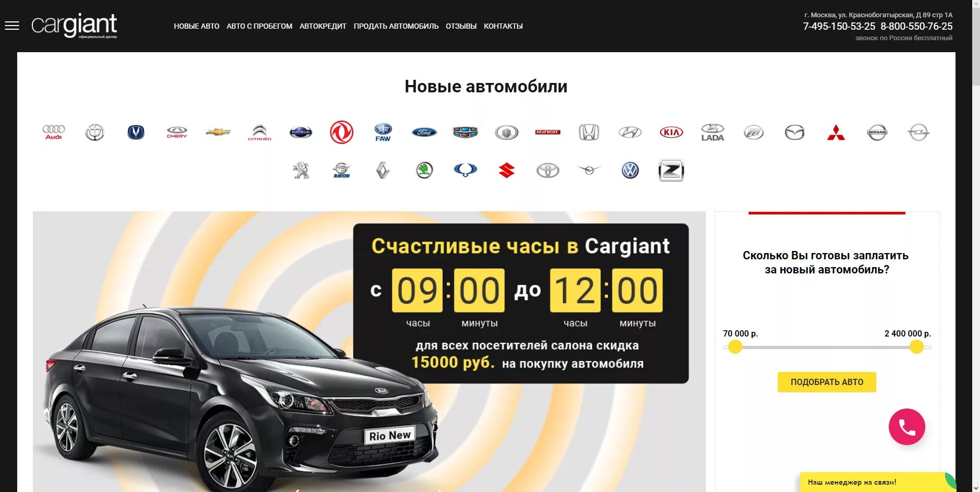Select the Suzuki red logo
980x492 pixels.
point(507,170)
